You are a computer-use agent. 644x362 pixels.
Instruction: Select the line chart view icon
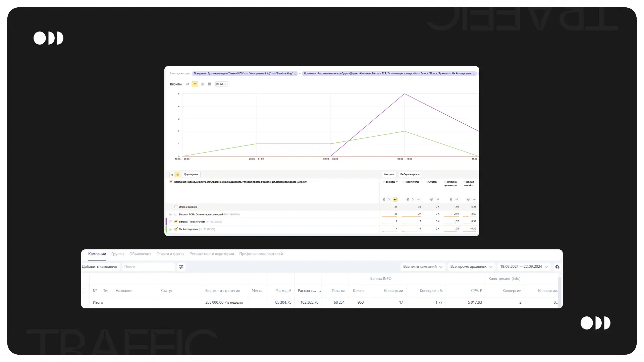(195, 84)
